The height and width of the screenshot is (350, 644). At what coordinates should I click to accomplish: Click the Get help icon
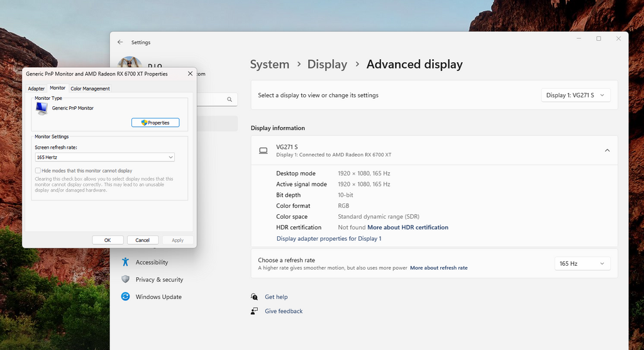[x=255, y=297]
